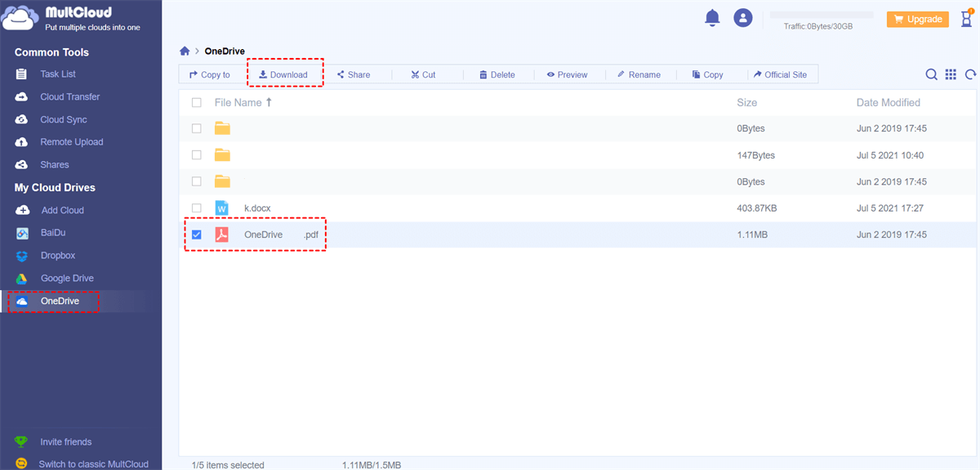Click the Task List icon in sidebar

pyautogui.click(x=23, y=74)
